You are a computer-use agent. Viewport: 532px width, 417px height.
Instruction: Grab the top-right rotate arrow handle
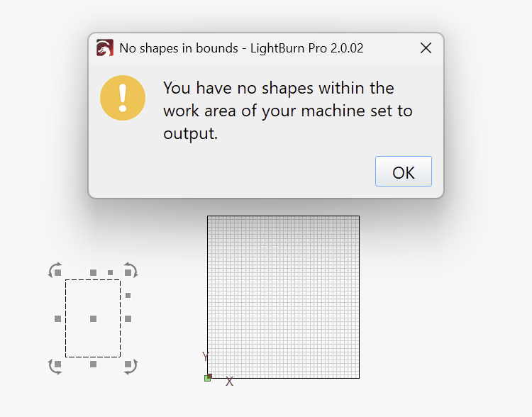tap(131, 269)
